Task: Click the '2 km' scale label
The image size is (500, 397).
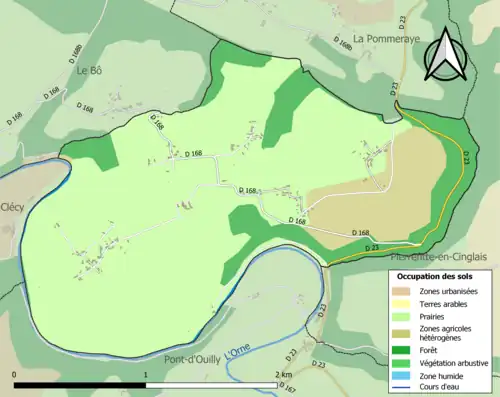Action: click(284, 375)
